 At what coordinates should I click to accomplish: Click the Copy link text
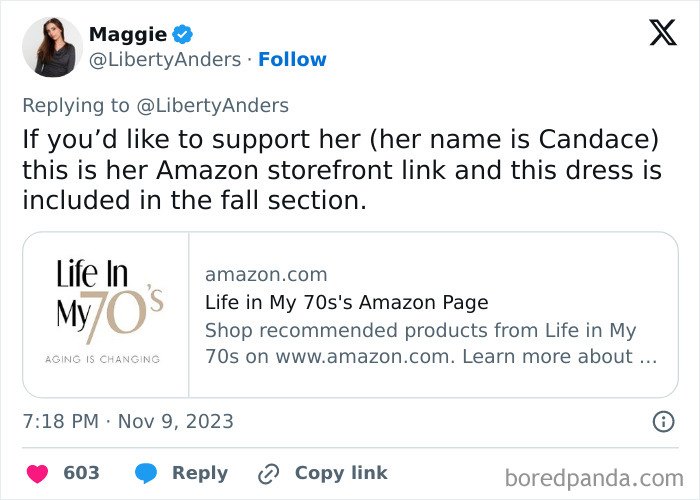coord(340,473)
